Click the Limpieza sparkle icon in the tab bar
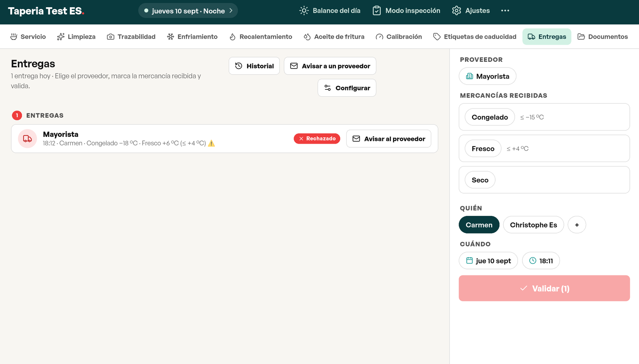Image resolution: width=639 pixels, height=364 pixels. (x=61, y=37)
